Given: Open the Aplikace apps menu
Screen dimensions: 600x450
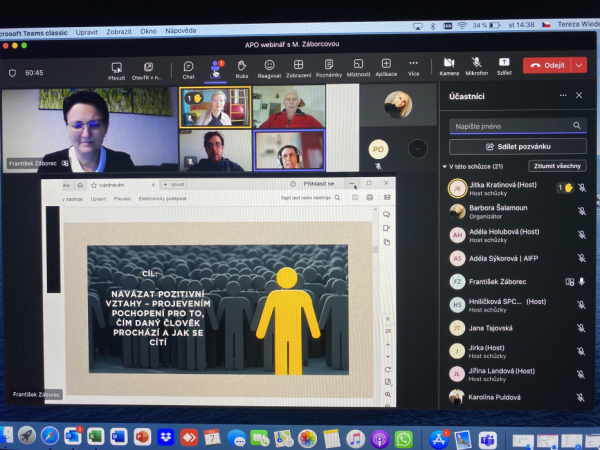Looking at the screenshot, I should 385,68.
